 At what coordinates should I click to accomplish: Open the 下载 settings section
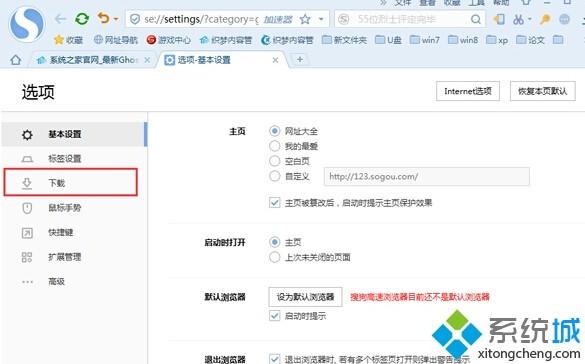pyautogui.click(x=71, y=182)
